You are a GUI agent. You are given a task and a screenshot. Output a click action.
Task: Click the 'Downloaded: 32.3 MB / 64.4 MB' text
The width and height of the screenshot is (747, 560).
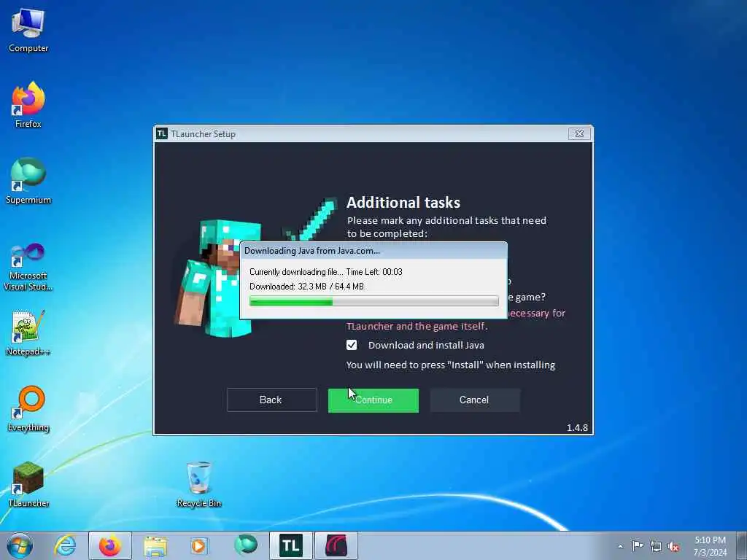click(x=306, y=286)
